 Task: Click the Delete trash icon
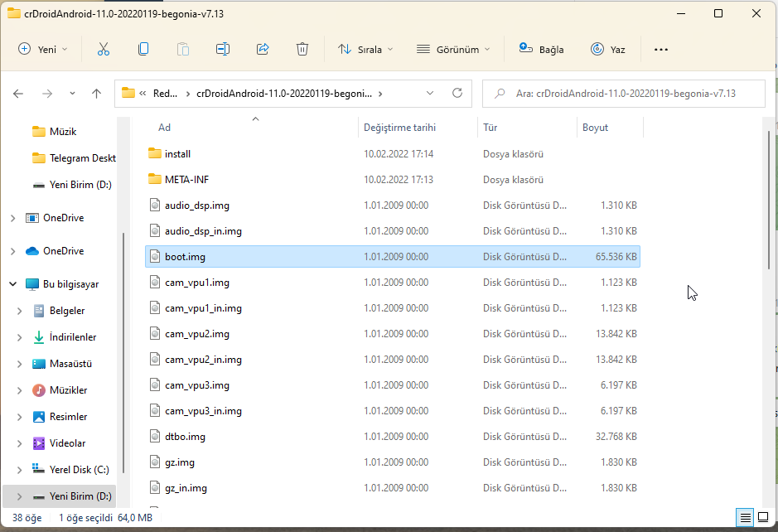click(302, 50)
